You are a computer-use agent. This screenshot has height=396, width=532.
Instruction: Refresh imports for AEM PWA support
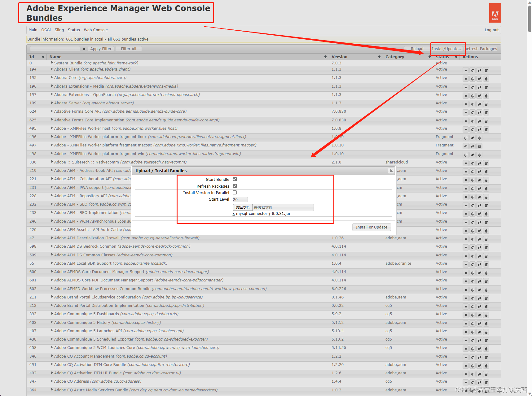(473, 189)
